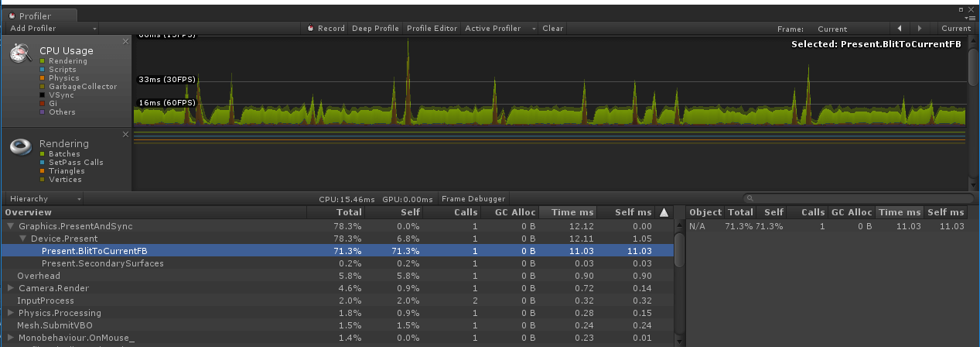
Task: Collapse the Graphics.PresentAndSync tree row
Action: click(x=11, y=226)
